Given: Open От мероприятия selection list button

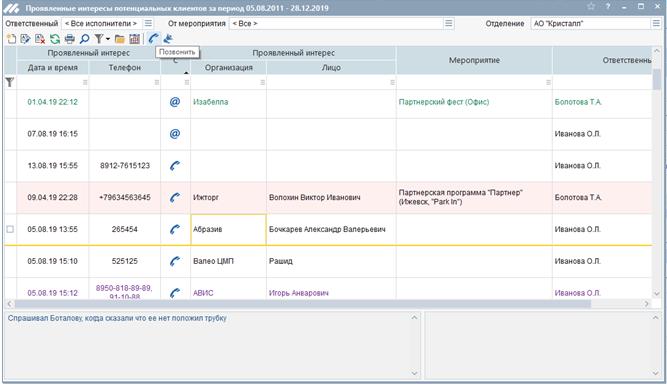Looking at the screenshot, I should click(449, 23).
